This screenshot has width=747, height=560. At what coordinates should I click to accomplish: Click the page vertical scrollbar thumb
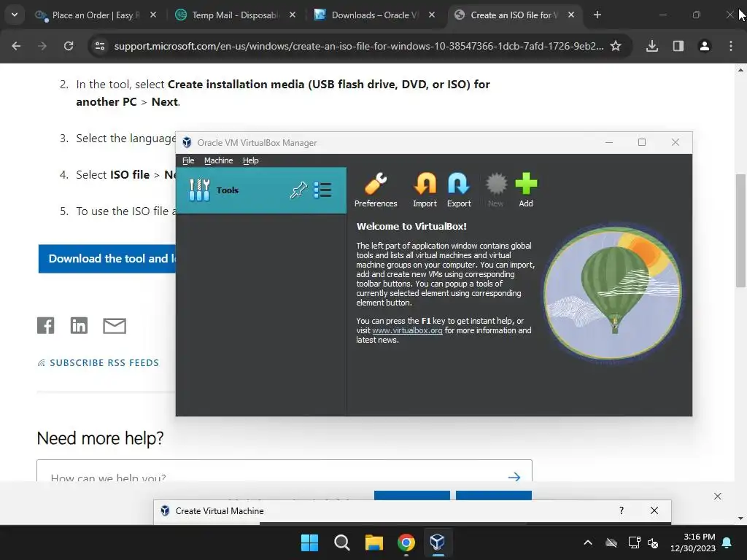tap(740, 231)
